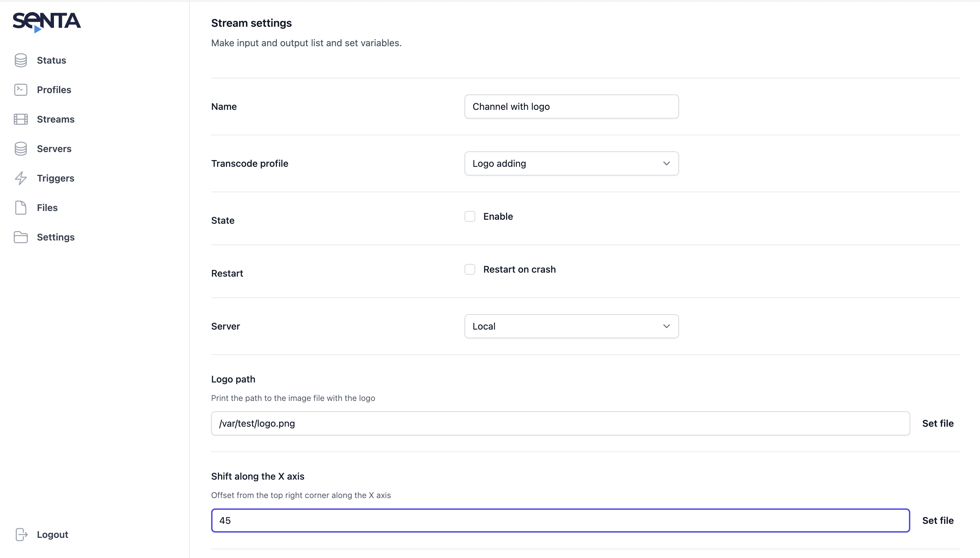Click the Logout exit icon
Viewport: 980px width, 558px height.
21,534
